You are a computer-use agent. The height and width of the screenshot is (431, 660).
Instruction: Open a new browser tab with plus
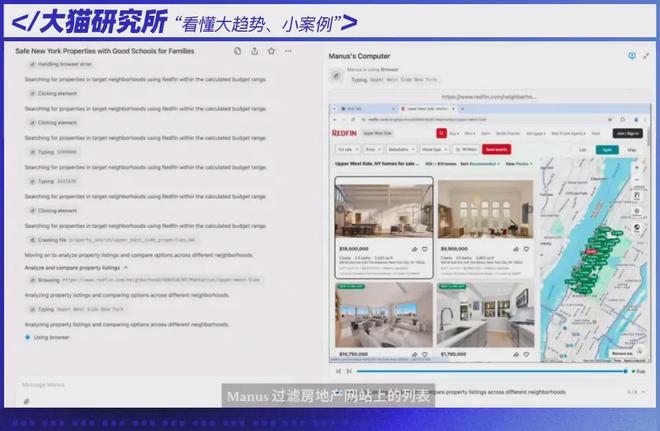pos(462,109)
